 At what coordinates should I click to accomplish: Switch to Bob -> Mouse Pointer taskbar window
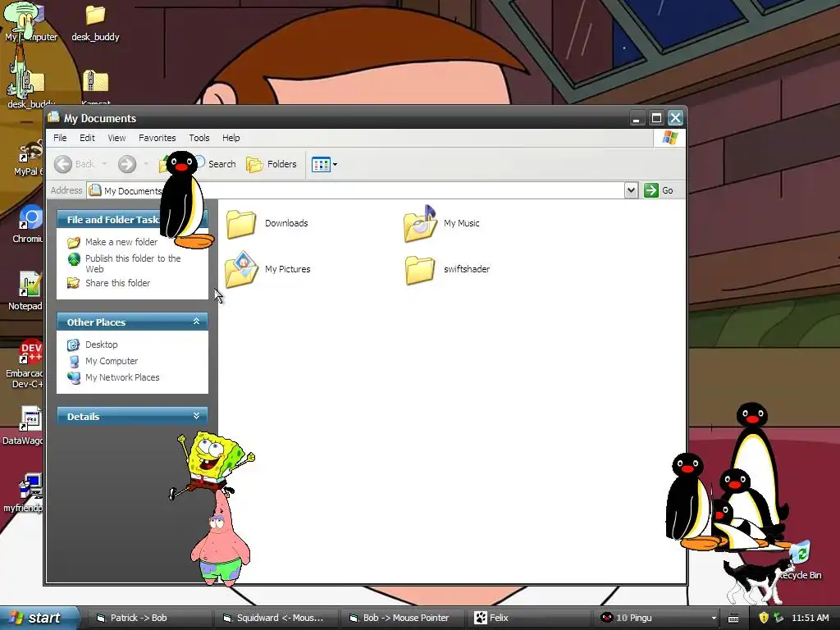click(x=402, y=618)
